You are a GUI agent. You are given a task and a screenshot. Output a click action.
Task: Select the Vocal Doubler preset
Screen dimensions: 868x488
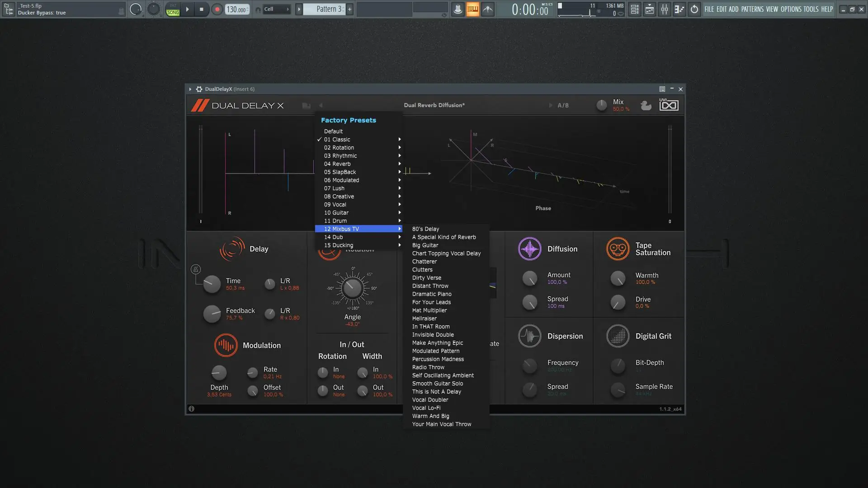430,400
